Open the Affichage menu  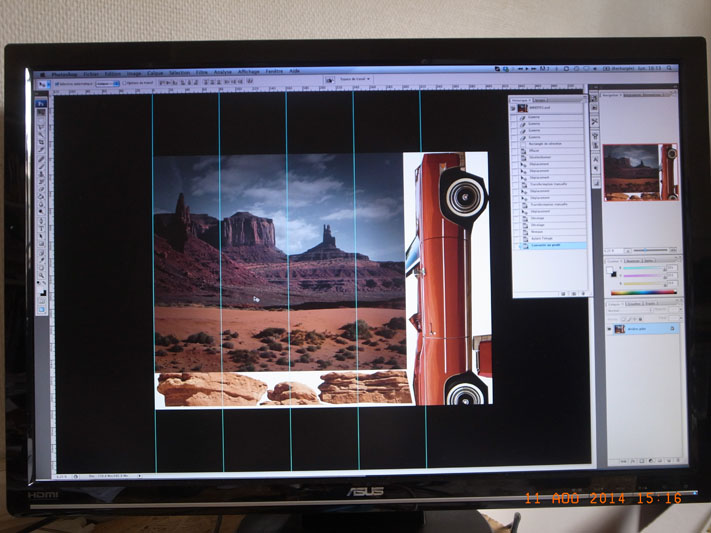pyautogui.click(x=248, y=72)
